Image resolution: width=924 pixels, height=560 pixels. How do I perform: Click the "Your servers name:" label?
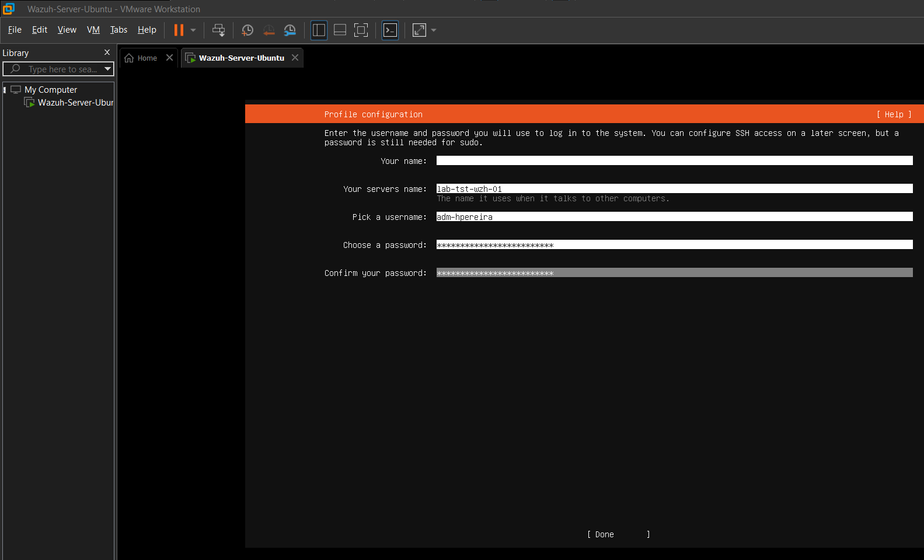pyautogui.click(x=385, y=189)
